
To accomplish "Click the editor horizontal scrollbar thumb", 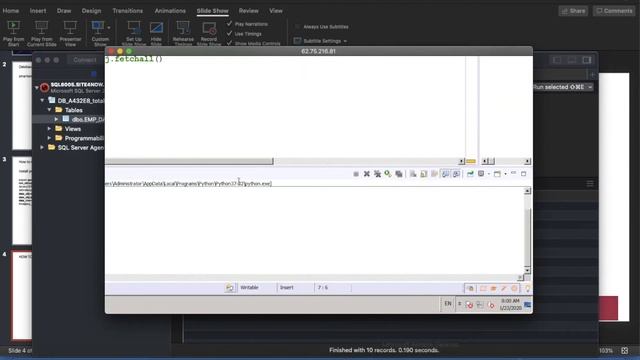I will pyautogui.click(x=189, y=161).
